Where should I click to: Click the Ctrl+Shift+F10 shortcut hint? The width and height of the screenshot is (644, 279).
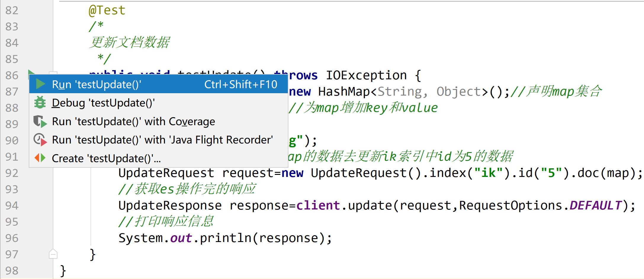(x=241, y=85)
